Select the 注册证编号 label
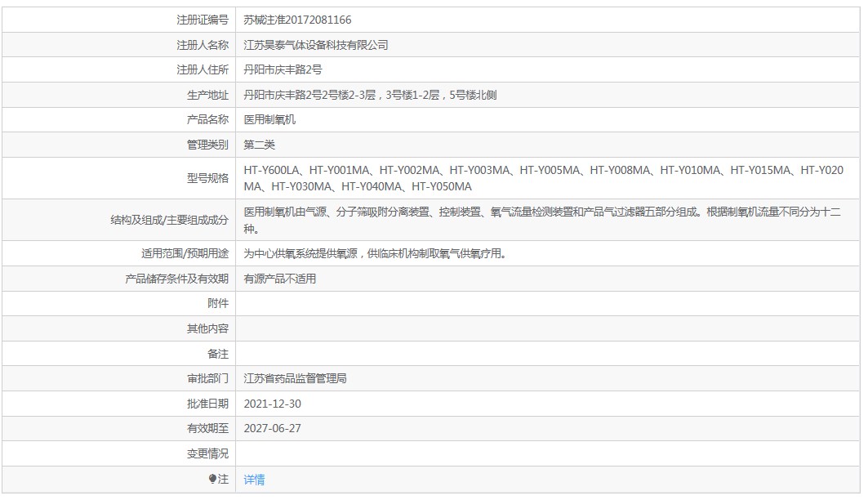868x500 pixels. [x=203, y=20]
